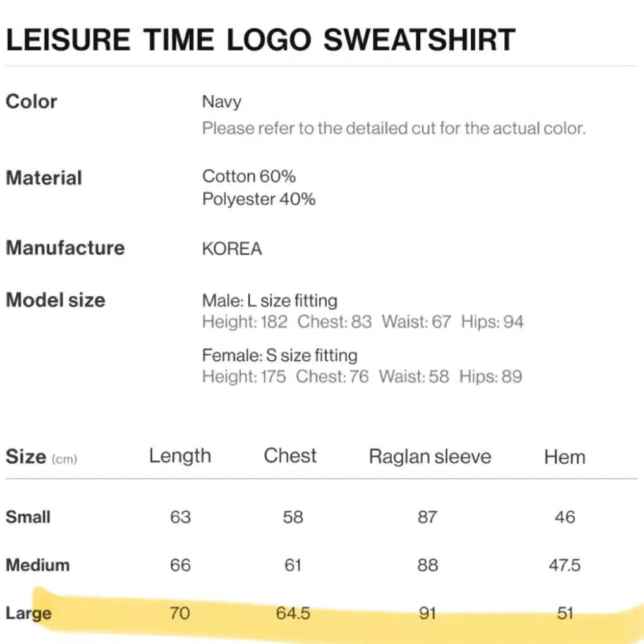Click the Polyester 40% material text
This screenshot has width=644, height=644.
coord(258,199)
